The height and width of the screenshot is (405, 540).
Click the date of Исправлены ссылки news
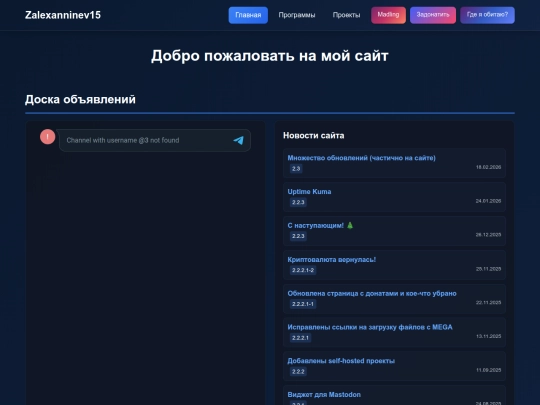click(488, 336)
